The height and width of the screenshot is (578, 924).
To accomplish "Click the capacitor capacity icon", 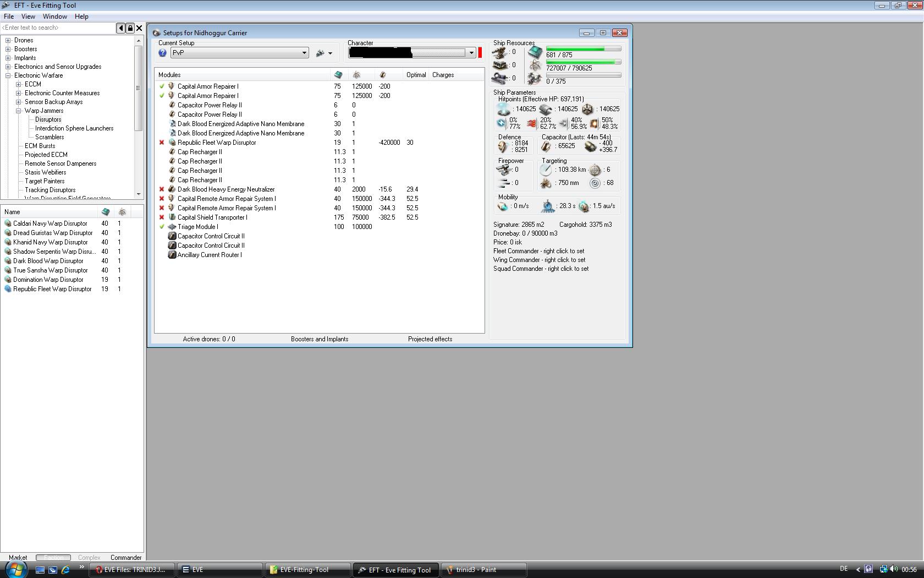I will tap(546, 146).
